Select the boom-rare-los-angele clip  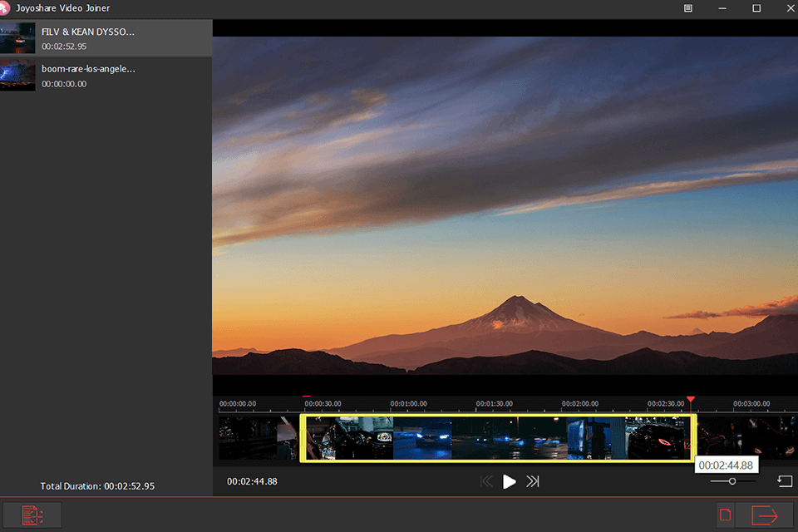106,76
